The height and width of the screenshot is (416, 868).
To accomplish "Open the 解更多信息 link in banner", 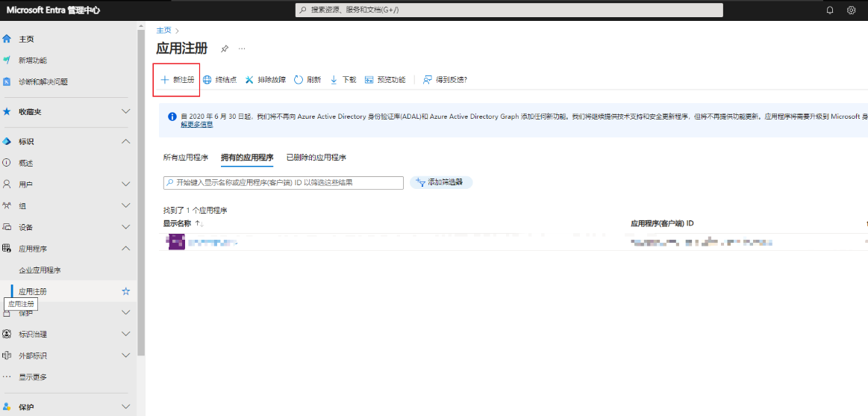I will coord(197,125).
